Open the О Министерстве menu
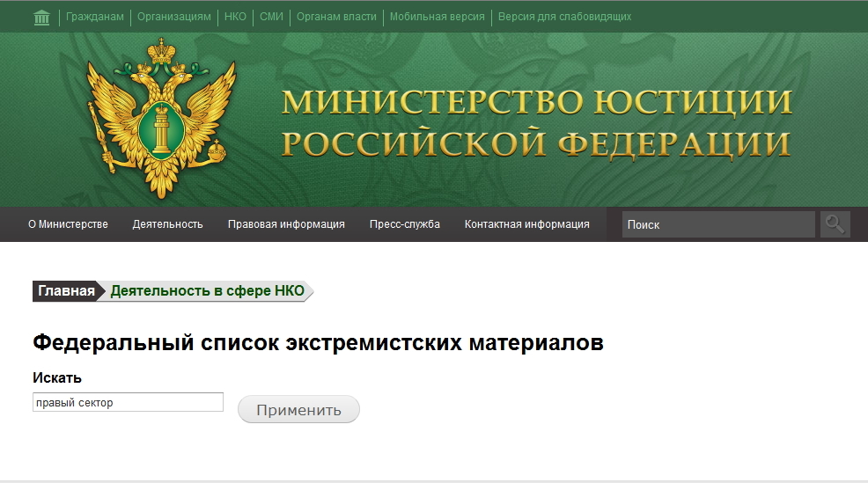Screen dimensions: 868x483 pos(68,224)
